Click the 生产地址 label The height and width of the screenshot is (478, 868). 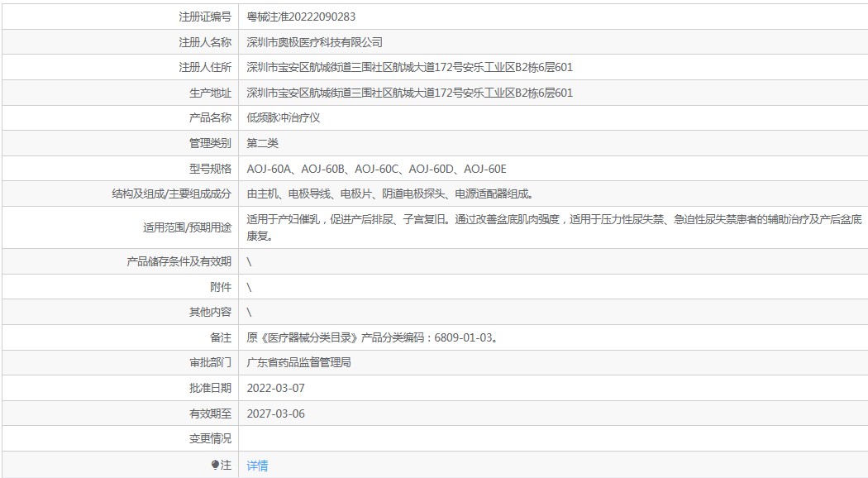click(210, 93)
